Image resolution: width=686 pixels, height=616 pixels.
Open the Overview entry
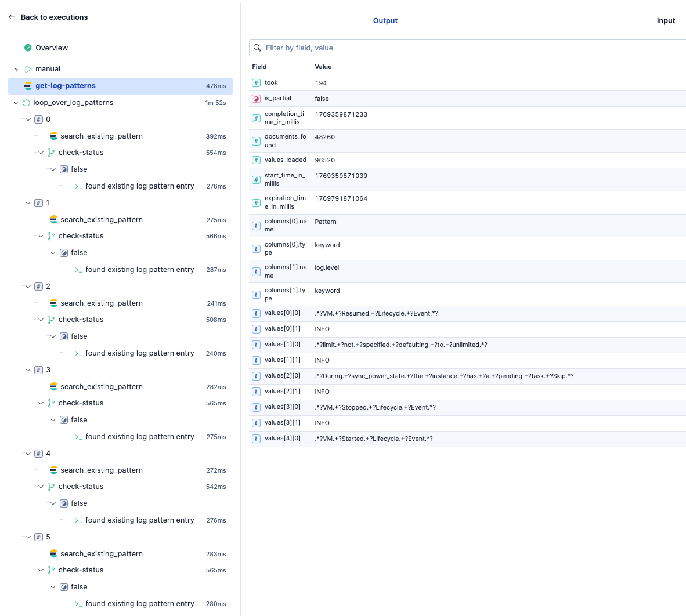point(52,48)
